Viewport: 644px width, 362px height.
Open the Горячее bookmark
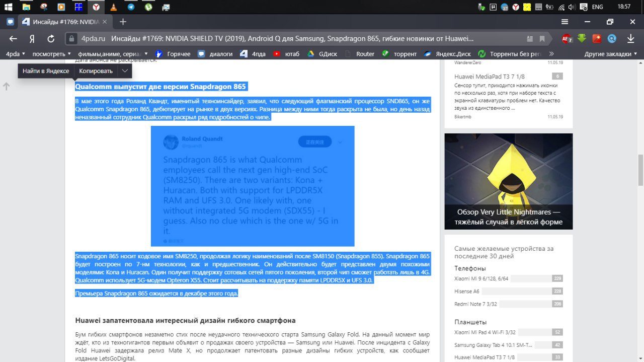(174, 54)
